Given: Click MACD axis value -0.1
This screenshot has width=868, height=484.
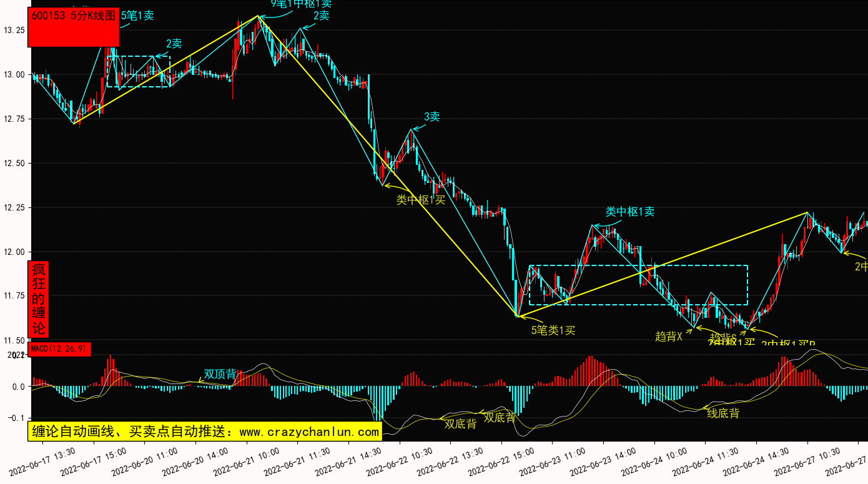Looking at the screenshot, I should (x=16, y=418).
